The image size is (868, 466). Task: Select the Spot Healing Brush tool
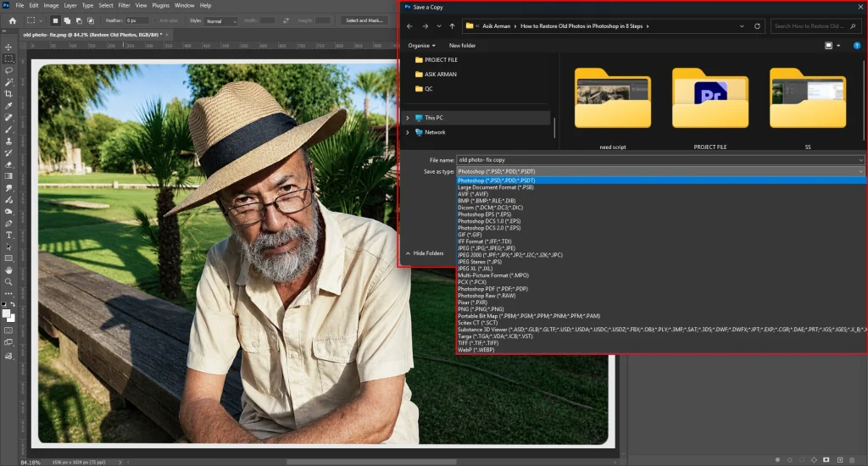[x=8, y=117]
